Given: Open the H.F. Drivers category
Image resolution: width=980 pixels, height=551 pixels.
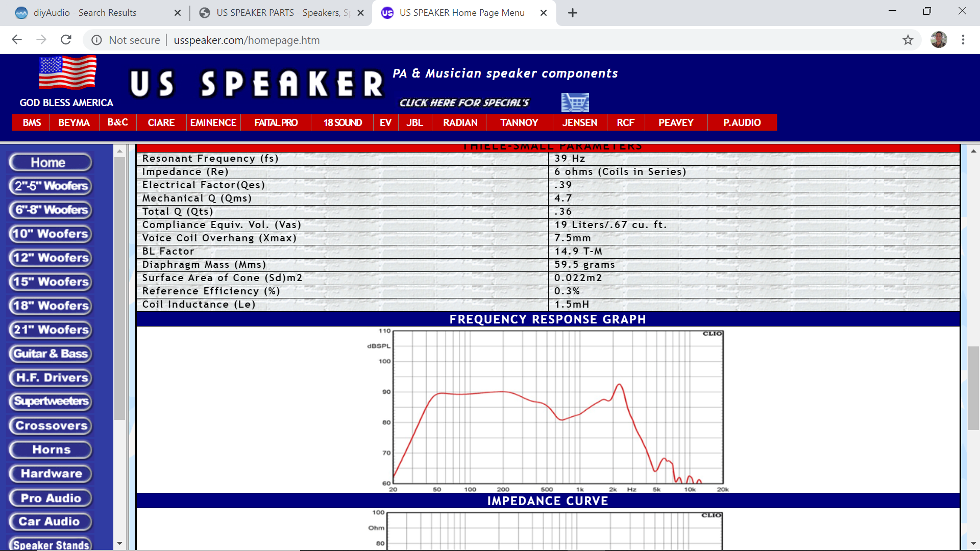Looking at the screenshot, I should point(50,378).
